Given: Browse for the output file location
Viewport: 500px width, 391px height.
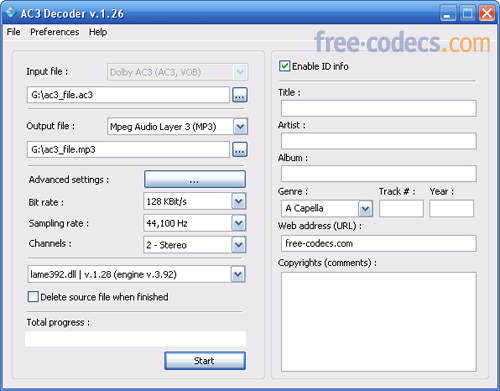Looking at the screenshot, I should [x=240, y=150].
